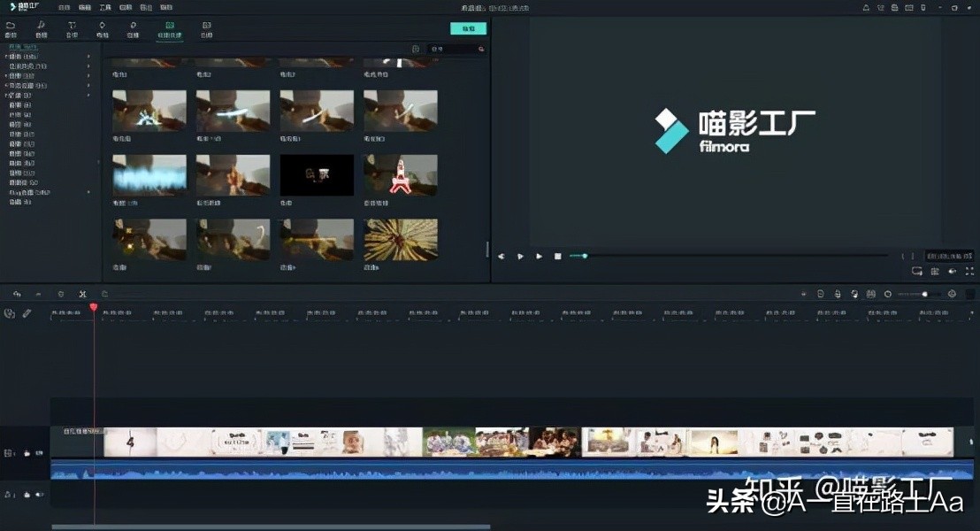Click the timeline Zoom In icon
This screenshot has height=531, width=980.
tap(952, 294)
